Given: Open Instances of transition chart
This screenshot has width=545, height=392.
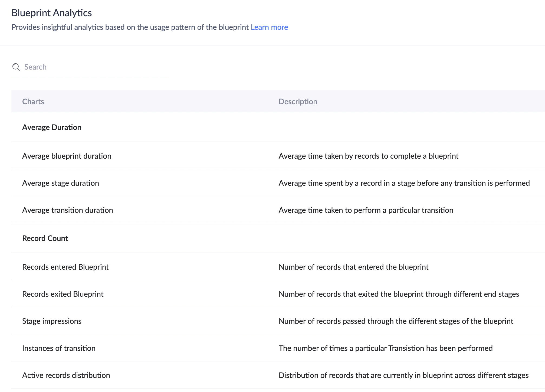Looking at the screenshot, I should (59, 348).
